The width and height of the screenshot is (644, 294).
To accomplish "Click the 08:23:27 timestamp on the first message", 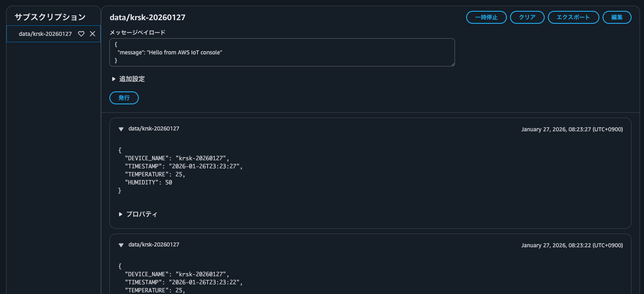I will [572, 129].
